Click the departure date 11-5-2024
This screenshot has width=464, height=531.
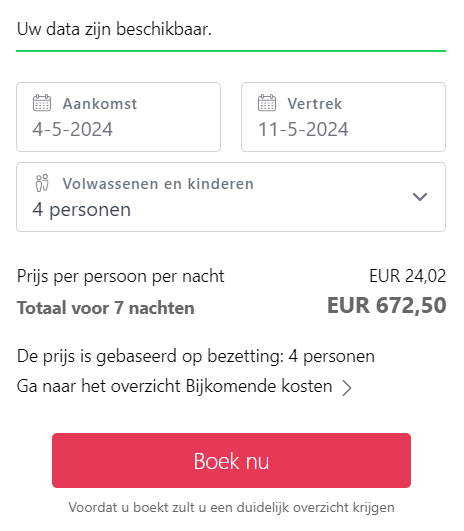click(303, 129)
